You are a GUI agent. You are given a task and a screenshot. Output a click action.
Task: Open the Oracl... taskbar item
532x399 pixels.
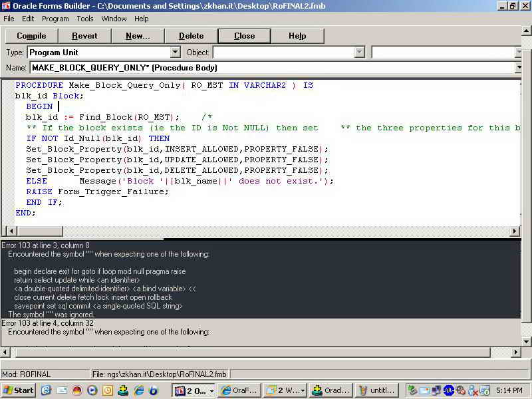pos(331,390)
